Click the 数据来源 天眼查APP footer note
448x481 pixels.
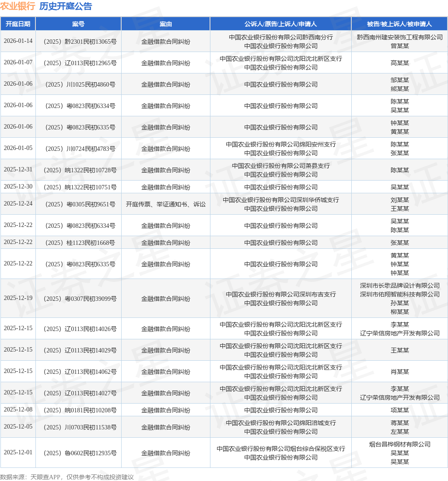[67, 477]
